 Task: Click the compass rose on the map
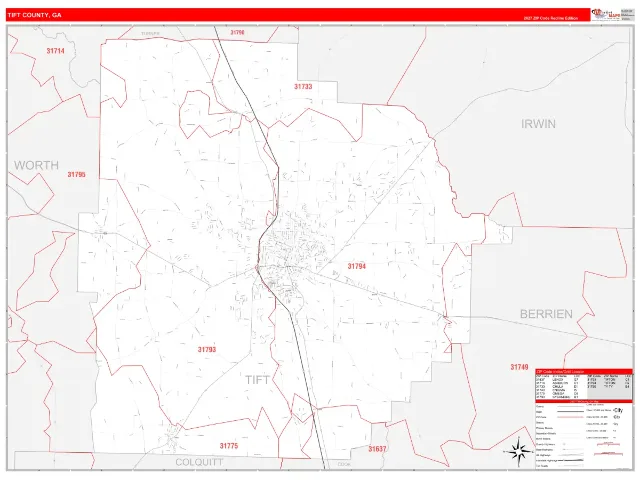[518, 451]
